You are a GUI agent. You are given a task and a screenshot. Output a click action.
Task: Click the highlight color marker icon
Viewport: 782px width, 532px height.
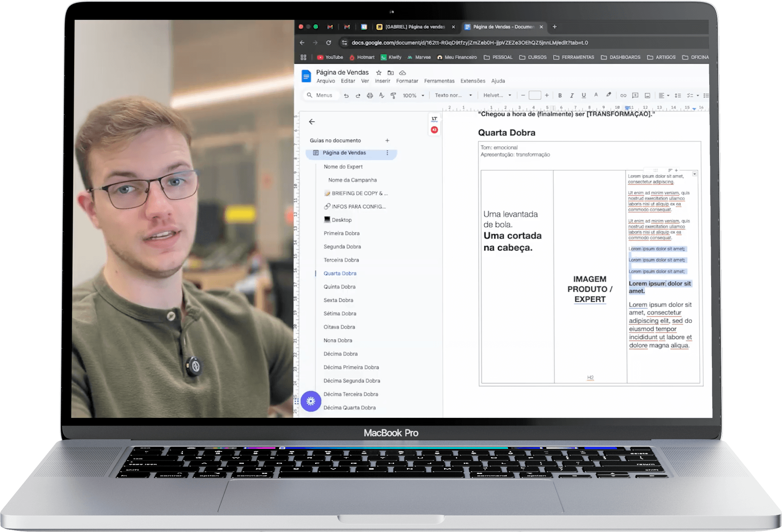point(609,95)
